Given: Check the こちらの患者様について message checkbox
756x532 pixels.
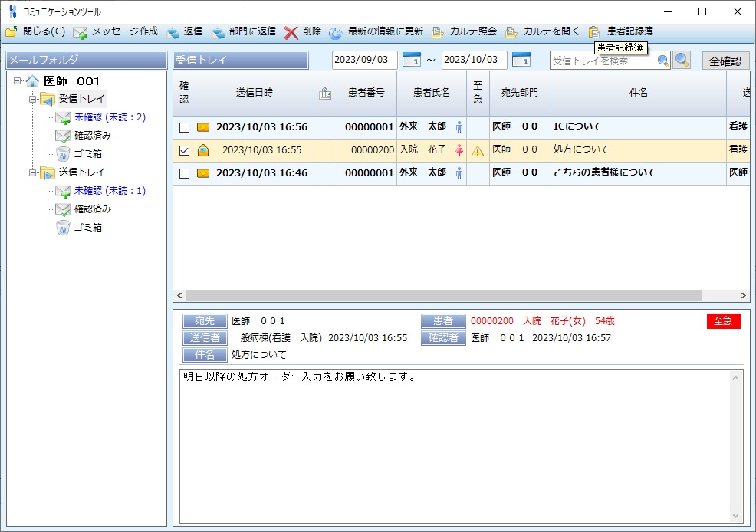Looking at the screenshot, I should (x=184, y=173).
